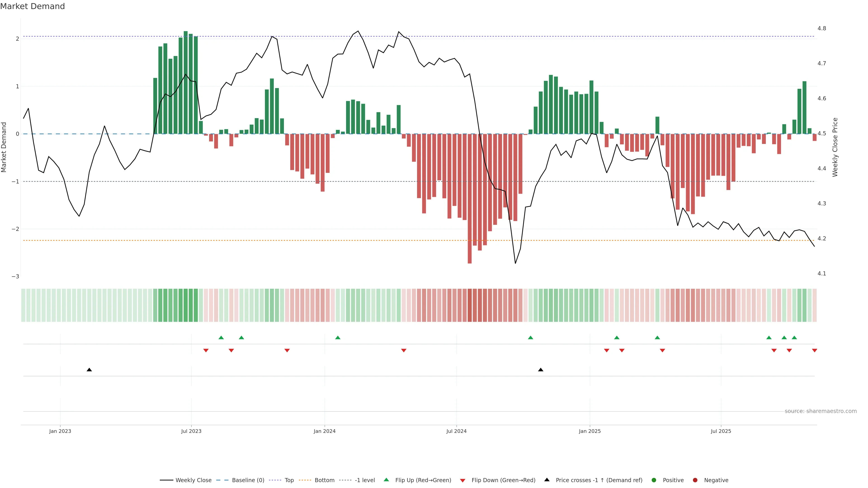
Task: Click the red Flip Down triangle in legend
Action: (463, 480)
